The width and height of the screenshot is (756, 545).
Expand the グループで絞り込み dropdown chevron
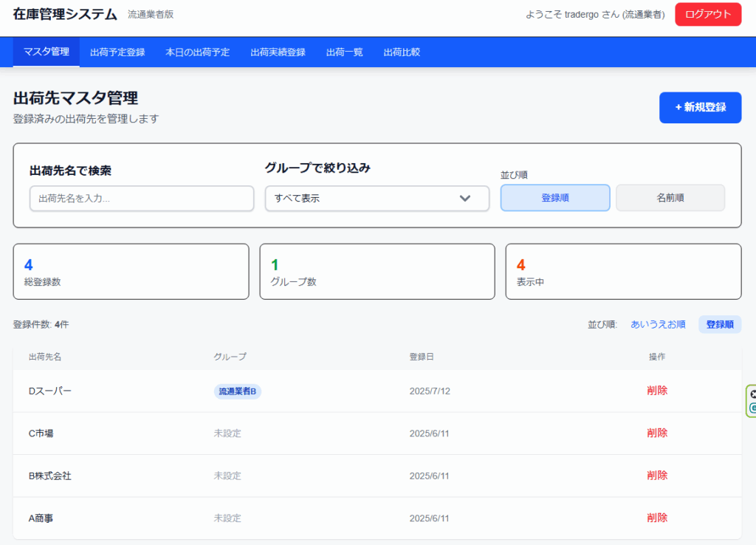tap(464, 198)
